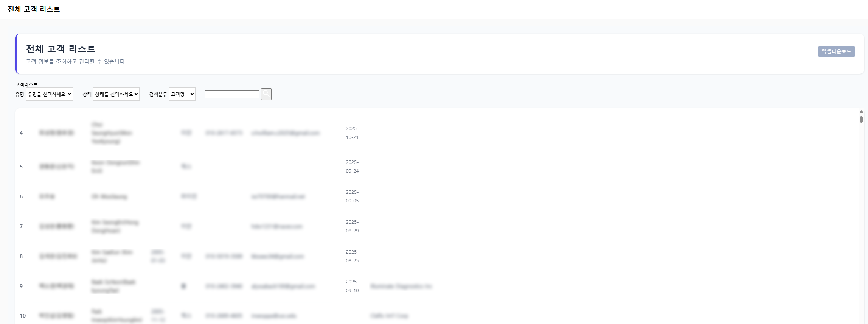Select customer row number 10
Image resolution: width=868 pixels, height=324 pixels.
coord(23,316)
